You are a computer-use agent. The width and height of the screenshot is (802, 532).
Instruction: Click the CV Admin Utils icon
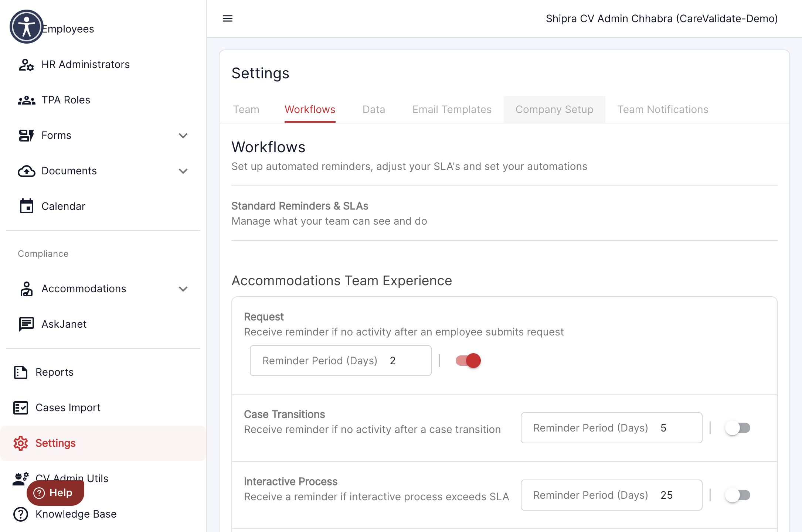coord(21,479)
